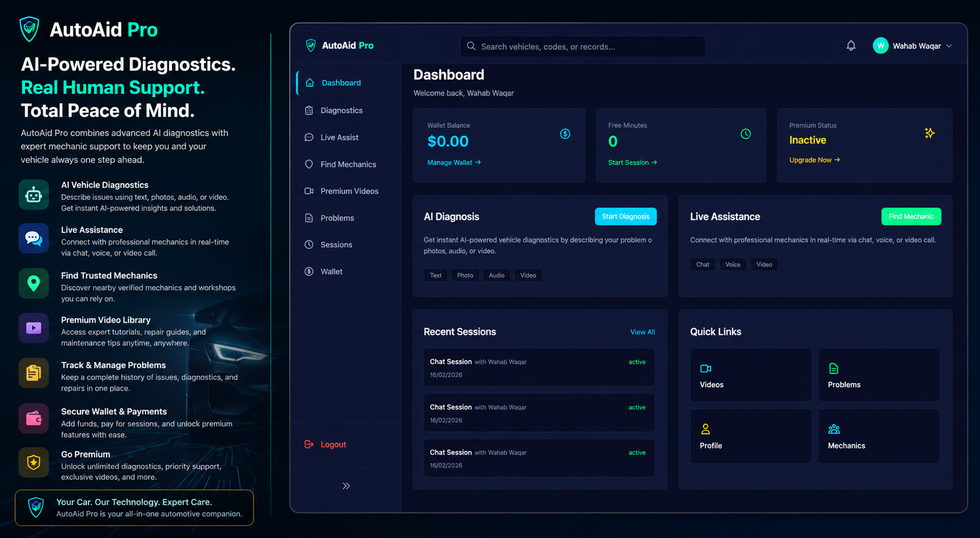Screen dimensions: 980x538
Task: Click Upgrade Now link
Action: [x=814, y=160]
